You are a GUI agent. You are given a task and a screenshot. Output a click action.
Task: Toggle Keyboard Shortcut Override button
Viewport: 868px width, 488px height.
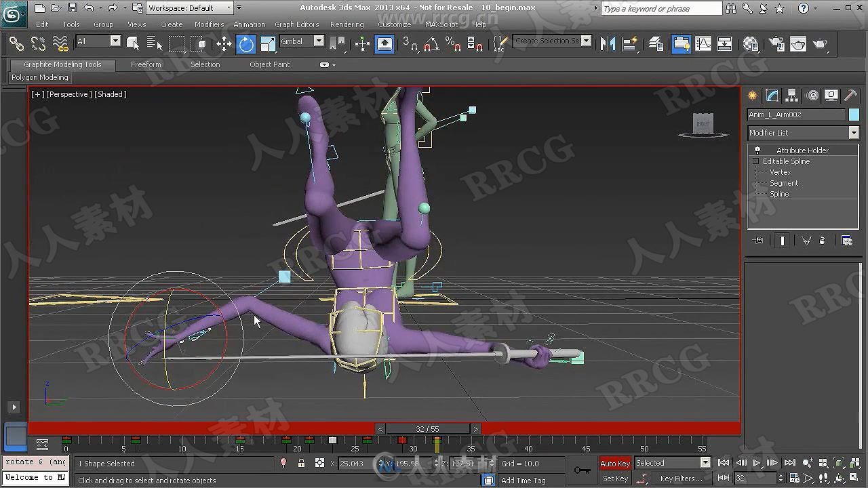click(x=384, y=44)
